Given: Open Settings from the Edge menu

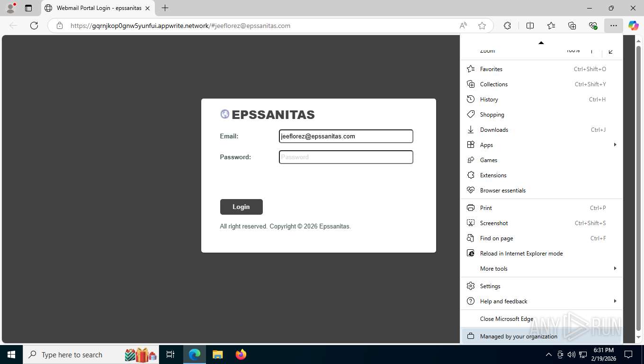Looking at the screenshot, I should [x=541, y=286].
